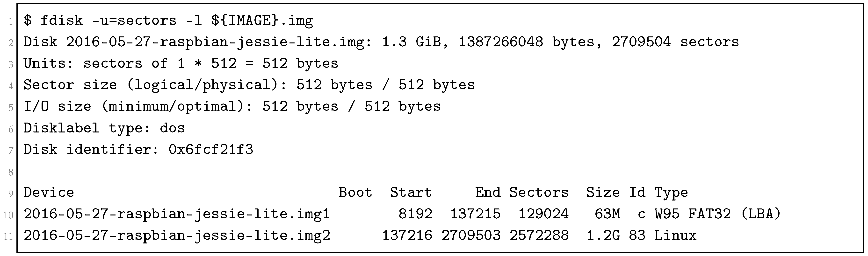Click the raspbian-jessie-lite.img2 device name

tap(176, 236)
